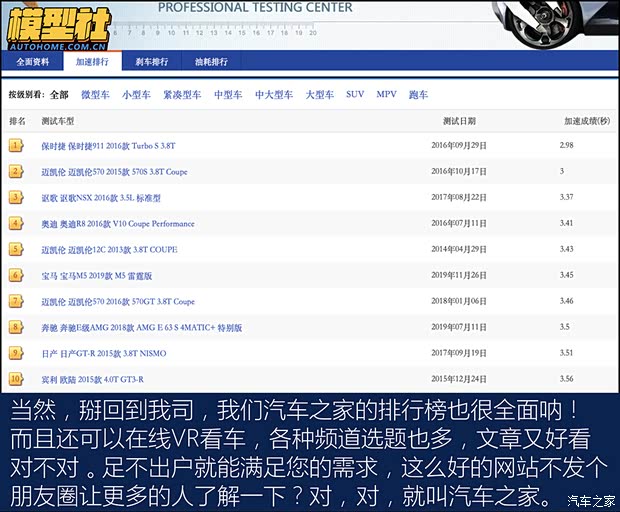Click the 加速成绩(秒) column header

click(x=587, y=121)
